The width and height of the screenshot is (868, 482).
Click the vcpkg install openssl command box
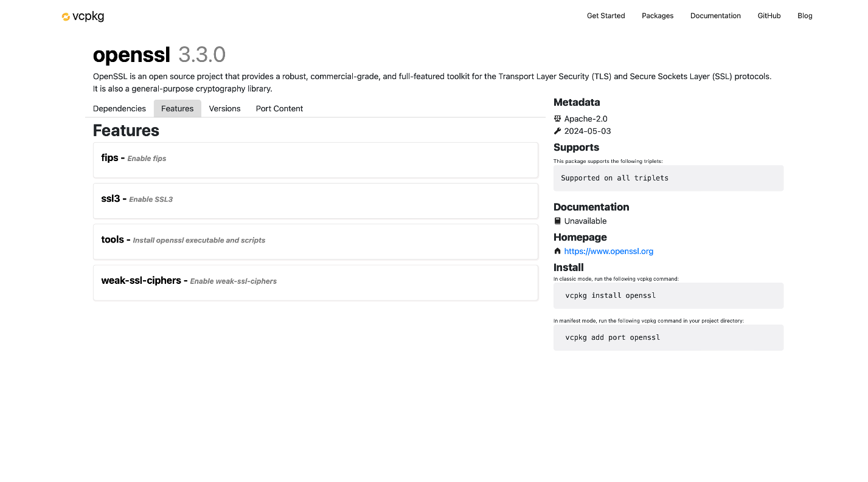point(668,295)
